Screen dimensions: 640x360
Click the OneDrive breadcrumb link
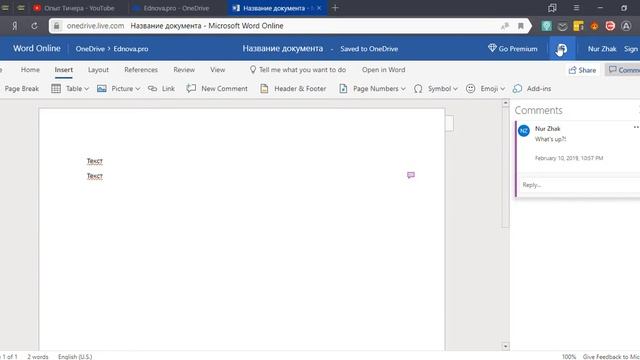point(90,49)
